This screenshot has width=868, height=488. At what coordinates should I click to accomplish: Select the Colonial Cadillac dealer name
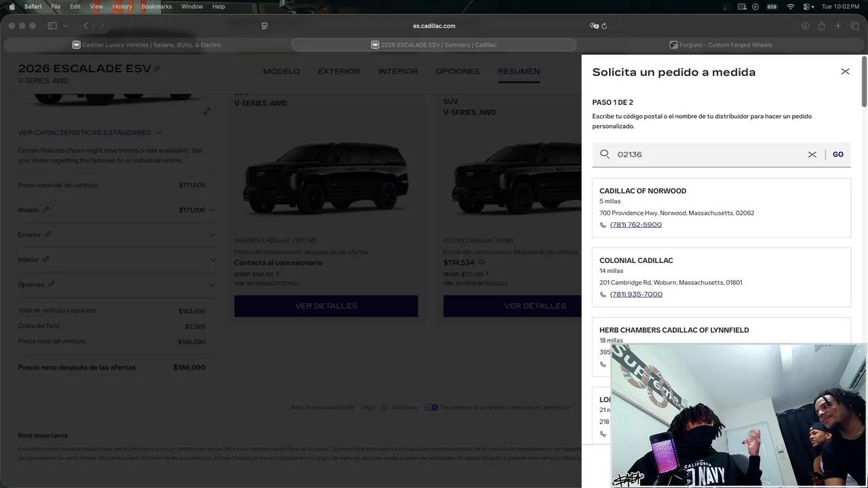point(636,260)
